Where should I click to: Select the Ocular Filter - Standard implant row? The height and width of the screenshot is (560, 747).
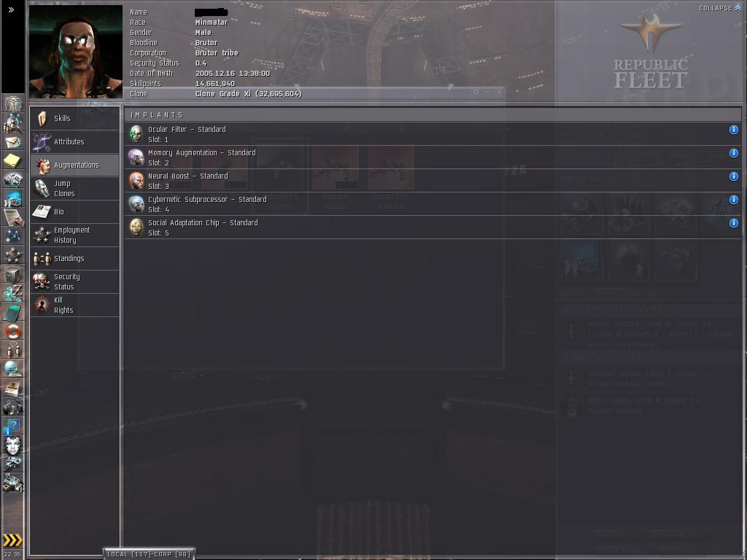click(x=433, y=134)
